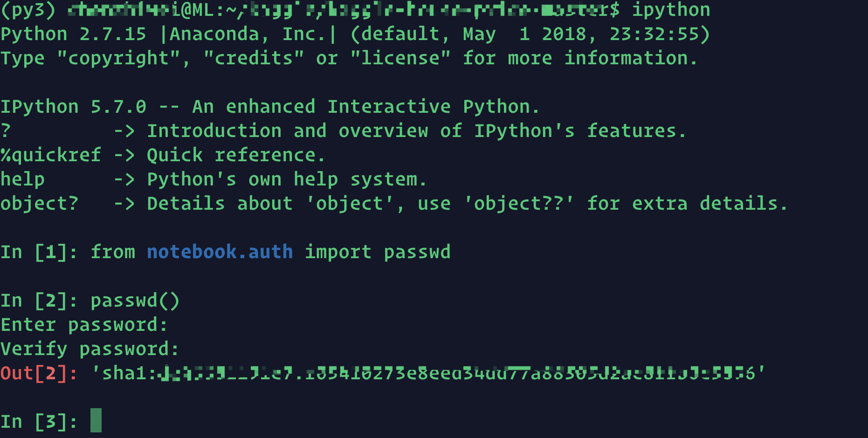Click the '%quickref' magic command text
The width and height of the screenshot is (868, 438).
[x=51, y=155]
